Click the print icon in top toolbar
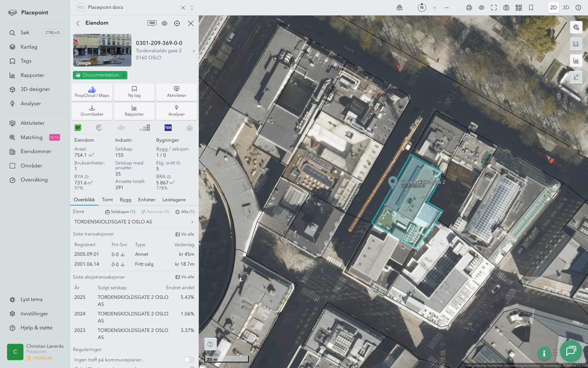The image size is (588, 368). click(469, 8)
